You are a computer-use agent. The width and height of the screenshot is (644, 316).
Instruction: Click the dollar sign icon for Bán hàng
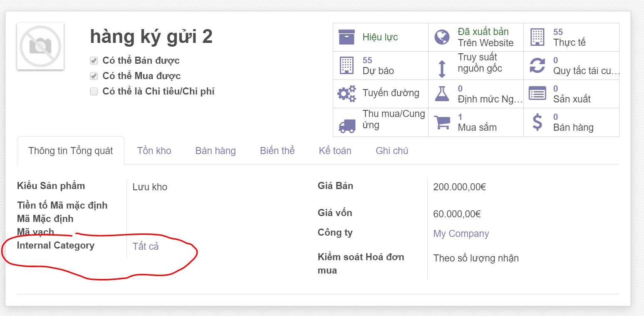pyautogui.click(x=537, y=122)
